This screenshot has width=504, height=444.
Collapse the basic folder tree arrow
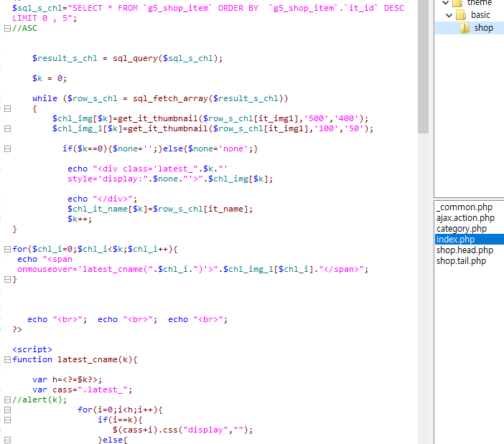pos(449,15)
